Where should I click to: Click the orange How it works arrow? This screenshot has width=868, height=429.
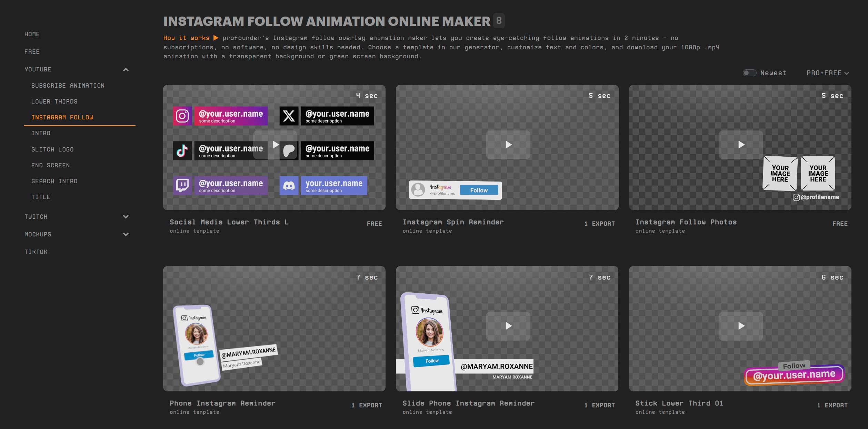pos(216,38)
